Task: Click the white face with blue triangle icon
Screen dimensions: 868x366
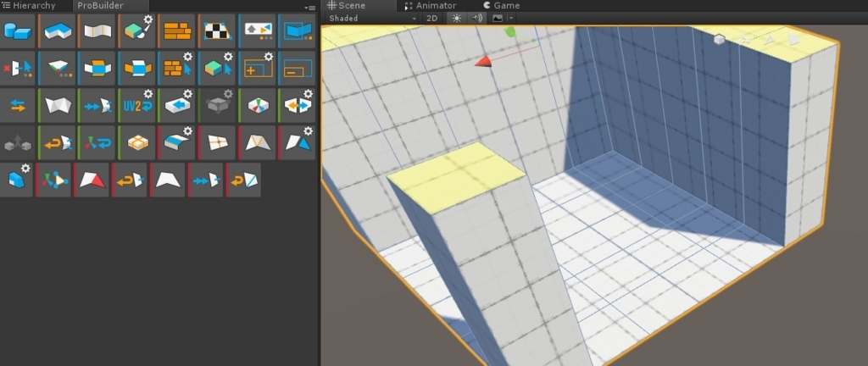Action: 298,143
